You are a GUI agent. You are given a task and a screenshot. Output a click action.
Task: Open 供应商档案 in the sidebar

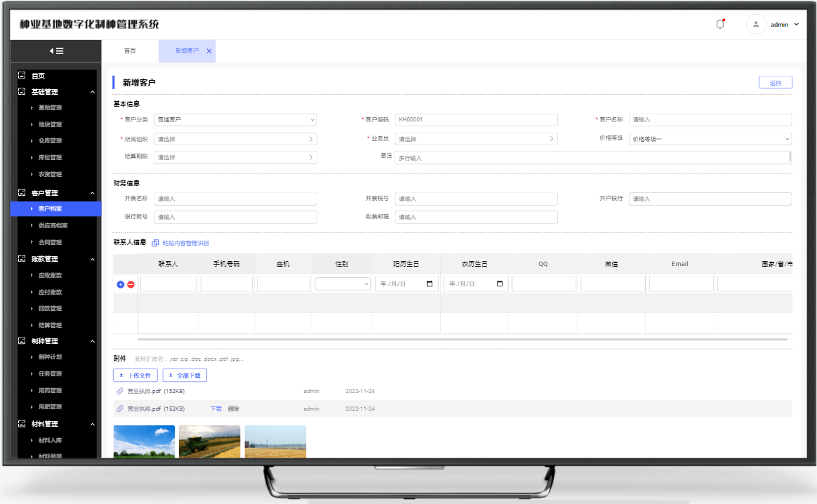(x=53, y=225)
